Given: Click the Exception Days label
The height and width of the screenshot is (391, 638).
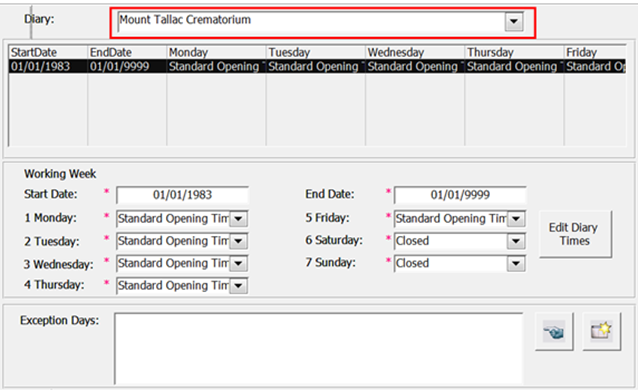Looking at the screenshot, I should [59, 321].
